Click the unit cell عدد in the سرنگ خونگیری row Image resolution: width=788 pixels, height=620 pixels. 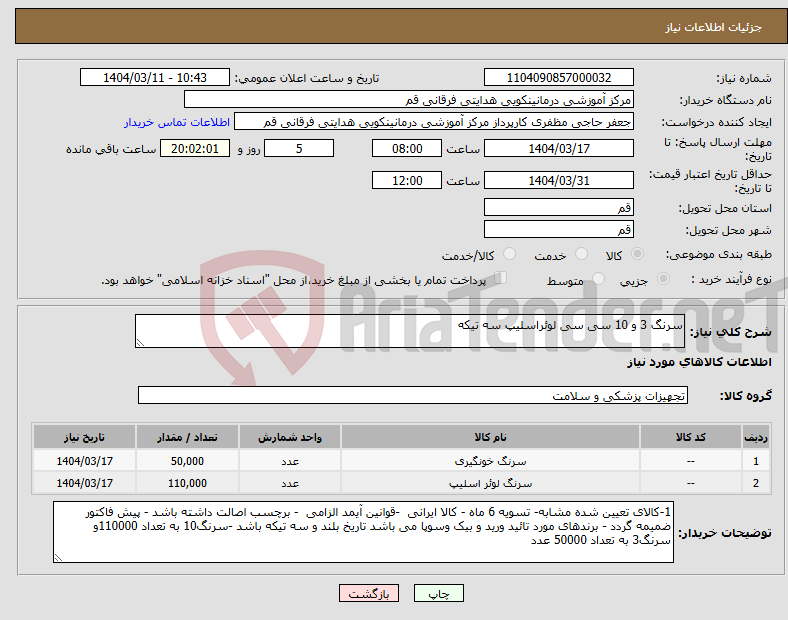[290, 461]
